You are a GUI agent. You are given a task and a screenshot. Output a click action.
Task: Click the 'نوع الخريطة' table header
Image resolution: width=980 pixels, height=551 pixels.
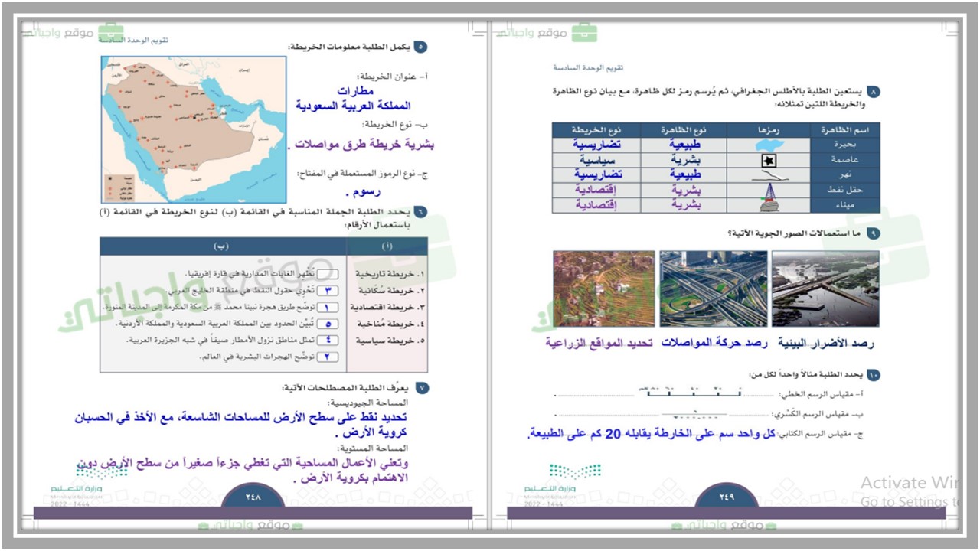596,129
